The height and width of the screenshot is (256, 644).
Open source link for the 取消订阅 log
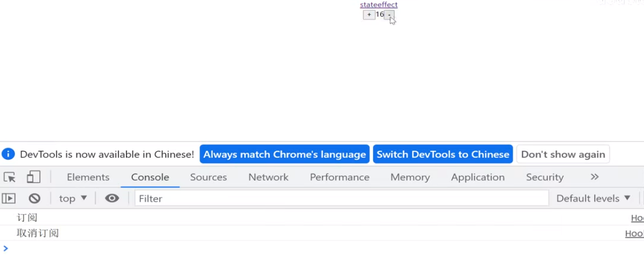point(635,233)
